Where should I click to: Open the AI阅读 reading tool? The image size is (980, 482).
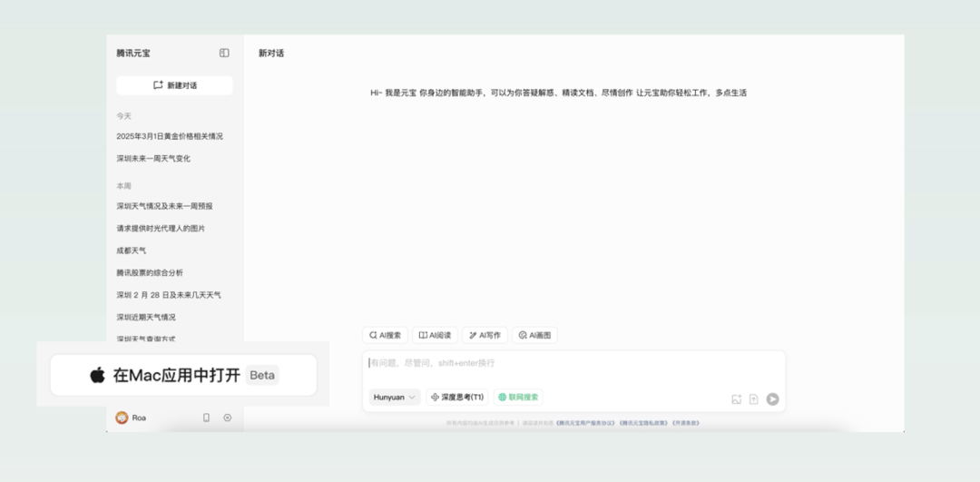435,335
